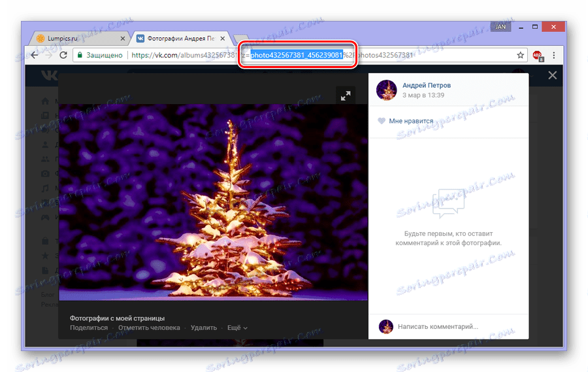Reload the page with refresh icon

[x=63, y=55]
